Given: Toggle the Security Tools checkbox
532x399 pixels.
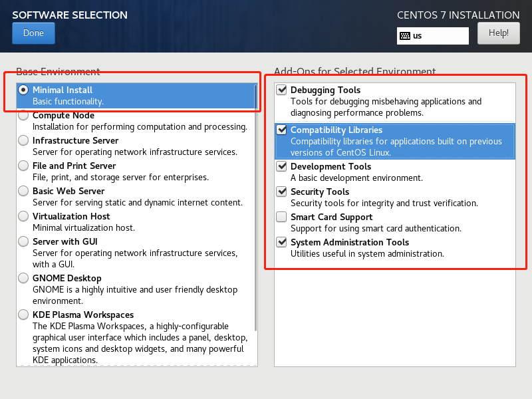Looking at the screenshot, I should click(281, 192).
